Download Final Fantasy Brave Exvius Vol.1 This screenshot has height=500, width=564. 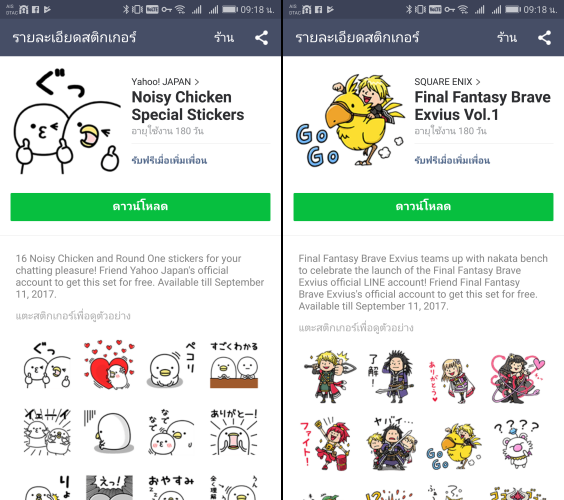423,207
